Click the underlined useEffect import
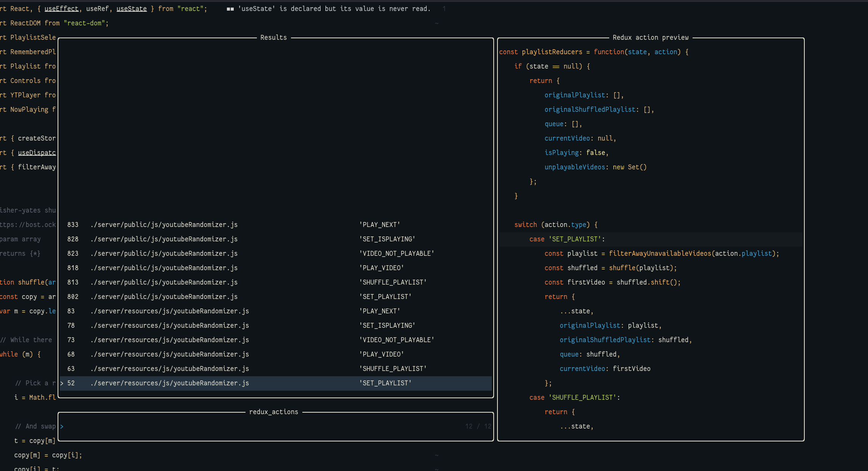 pyautogui.click(x=61, y=9)
